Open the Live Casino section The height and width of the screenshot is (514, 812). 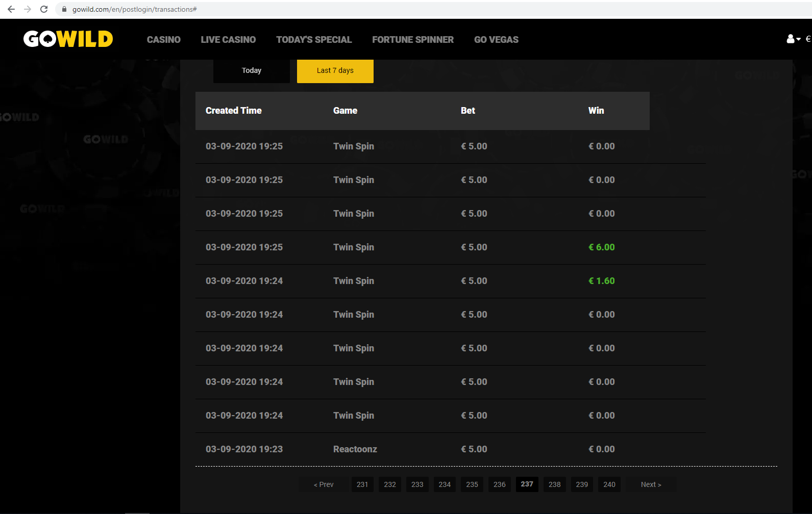(228, 40)
